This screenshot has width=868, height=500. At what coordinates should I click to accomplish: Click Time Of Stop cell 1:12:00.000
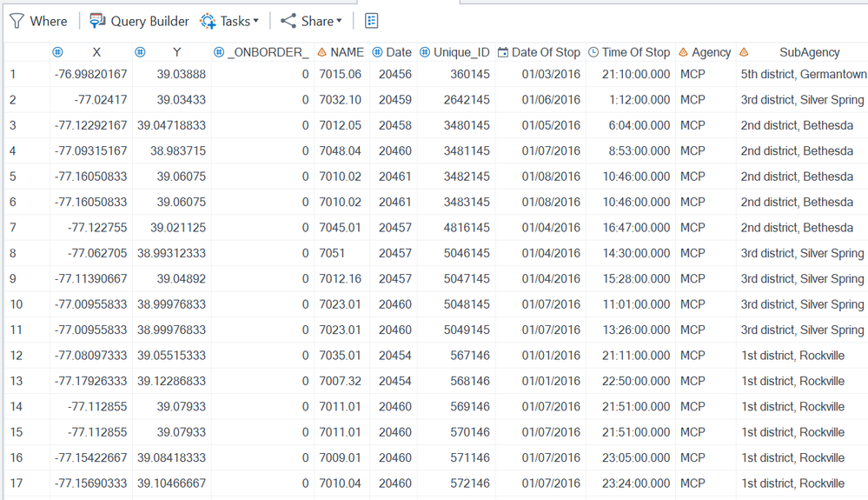point(639,100)
